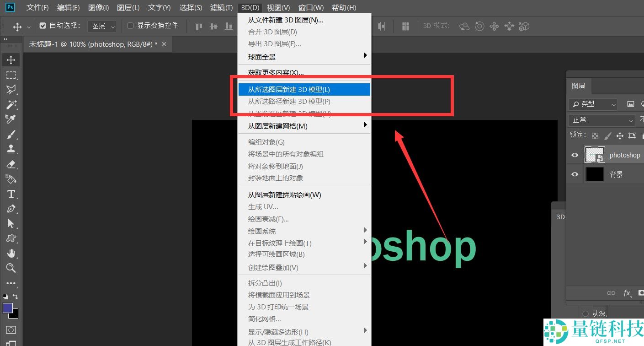Open the 图层 auto-select target dropdown
The image size is (644, 346).
point(102,27)
